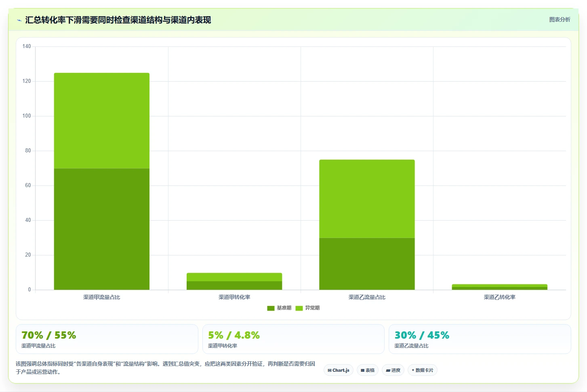The height and width of the screenshot is (392, 587).
Task: Click the dark green 基准期 legend swatch
Action: pos(271,308)
